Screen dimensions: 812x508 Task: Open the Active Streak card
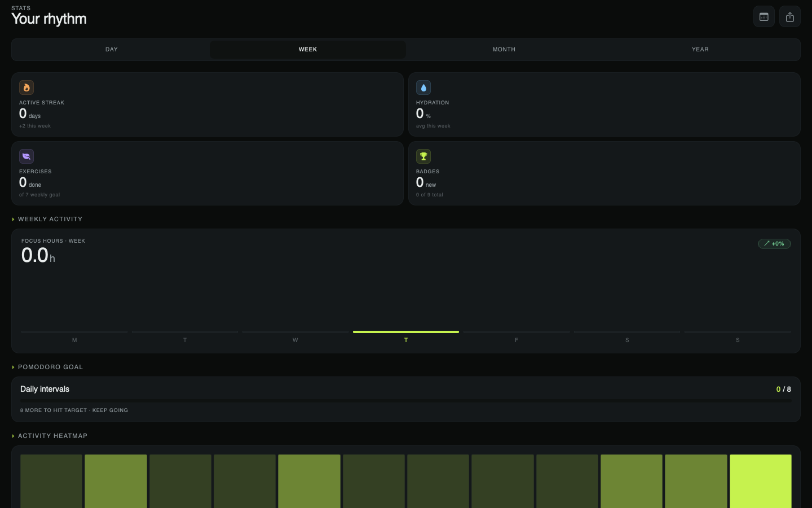point(208,104)
